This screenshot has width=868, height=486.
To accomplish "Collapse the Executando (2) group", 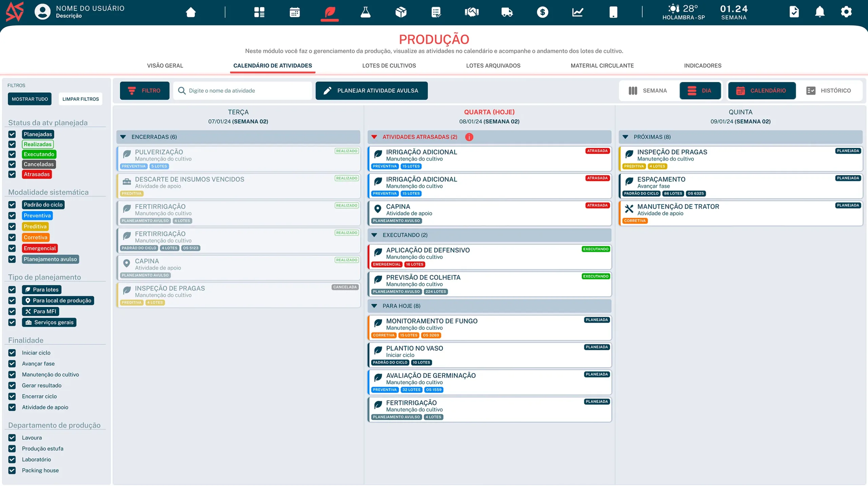I will click(x=374, y=235).
